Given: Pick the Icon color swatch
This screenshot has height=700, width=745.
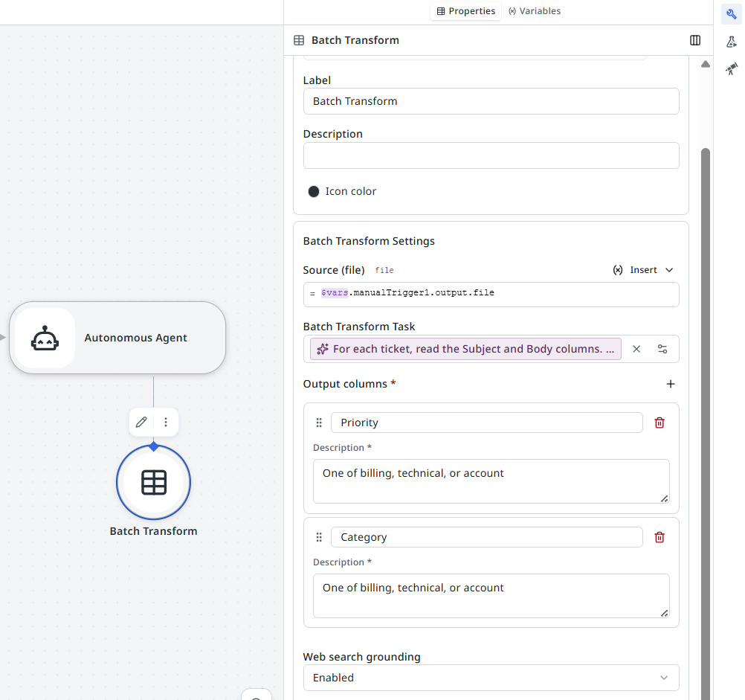Looking at the screenshot, I should click(x=314, y=191).
